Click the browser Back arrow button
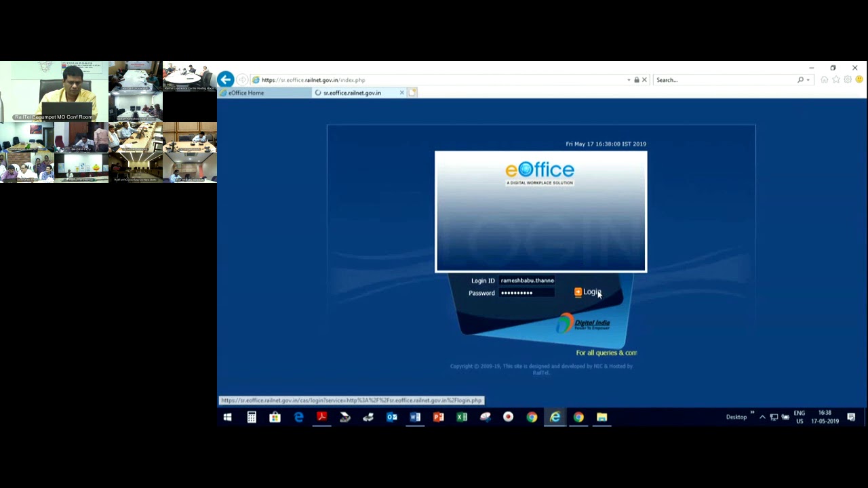Screen dimensions: 868x488 coord(226,79)
